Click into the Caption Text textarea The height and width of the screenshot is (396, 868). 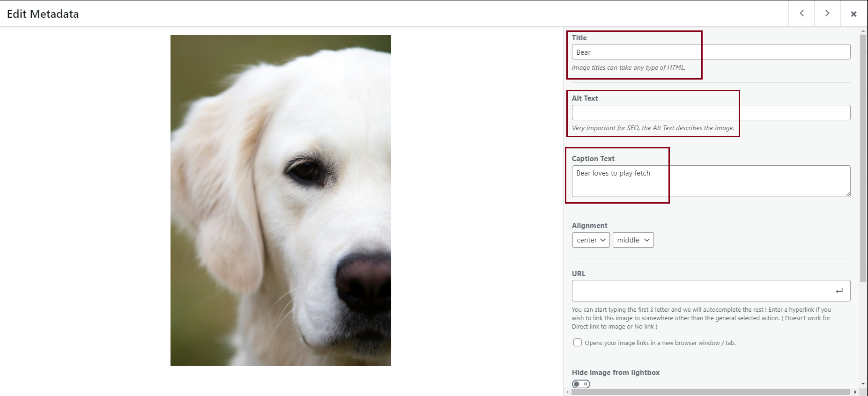pos(711,181)
